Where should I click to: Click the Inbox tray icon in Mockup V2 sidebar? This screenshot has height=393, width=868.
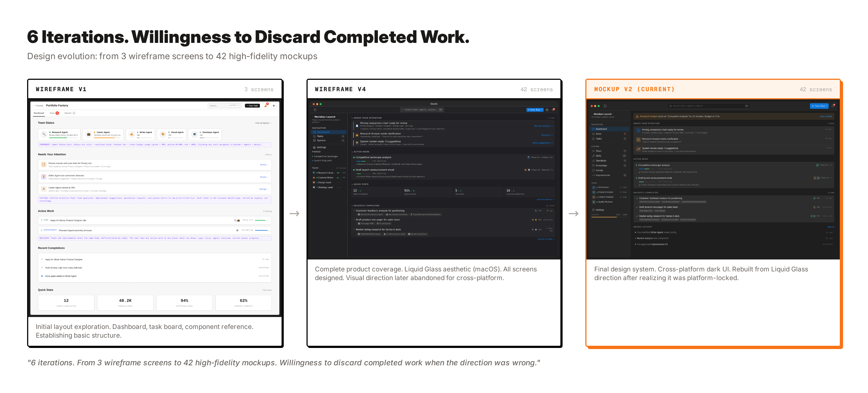point(593,134)
